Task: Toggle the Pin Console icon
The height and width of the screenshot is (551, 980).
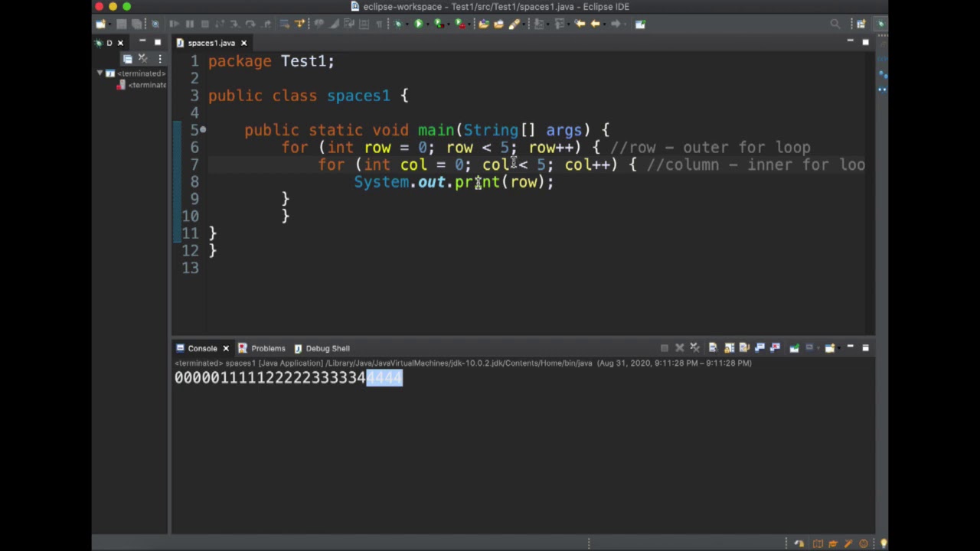Action: (x=794, y=348)
